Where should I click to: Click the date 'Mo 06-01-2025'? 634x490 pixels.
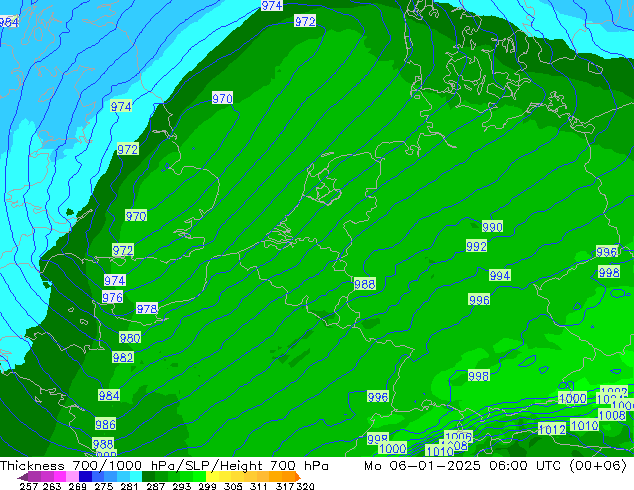point(422,466)
